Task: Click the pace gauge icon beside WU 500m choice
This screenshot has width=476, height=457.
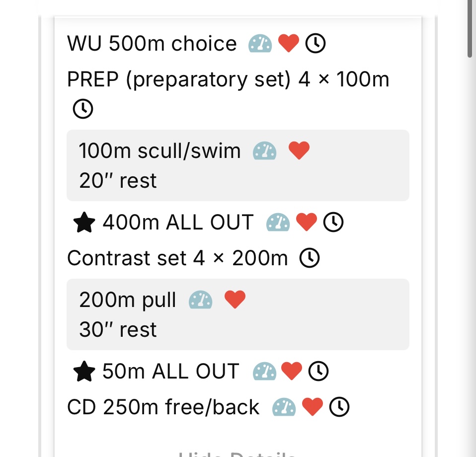Action: (x=260, y=44)
